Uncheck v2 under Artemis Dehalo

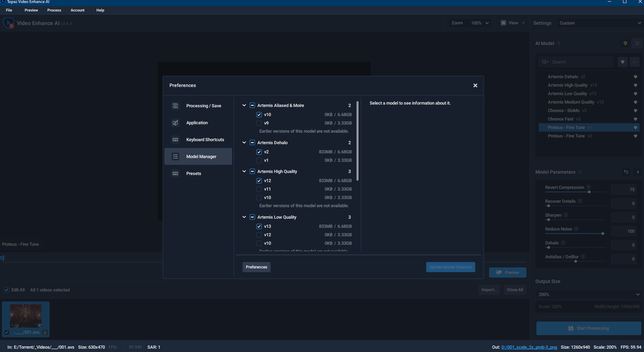(x=259, y=152)
